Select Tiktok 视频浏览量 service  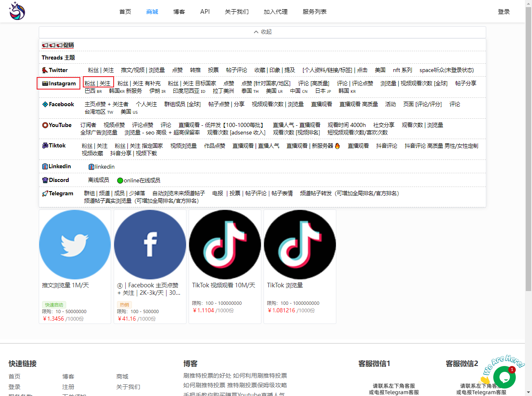(184, 146)
